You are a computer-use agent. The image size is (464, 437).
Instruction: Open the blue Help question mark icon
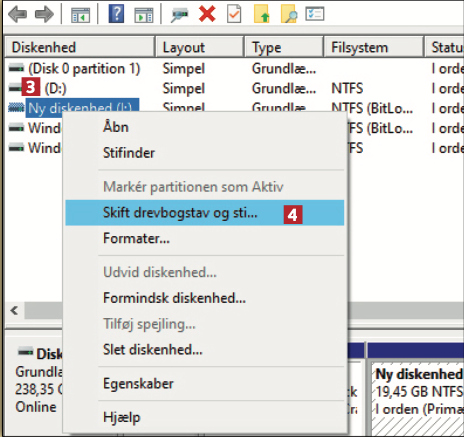(x=116, y=14)
